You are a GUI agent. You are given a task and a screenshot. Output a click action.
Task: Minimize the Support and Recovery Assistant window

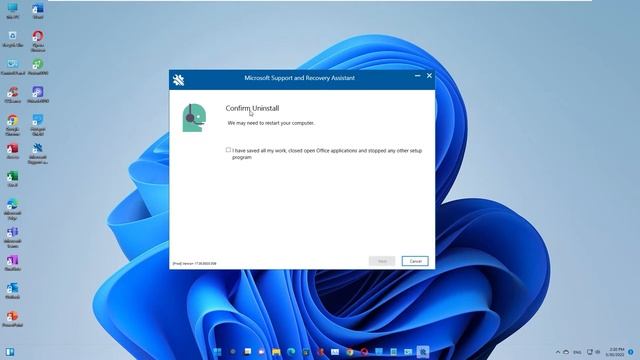(417, 76)
